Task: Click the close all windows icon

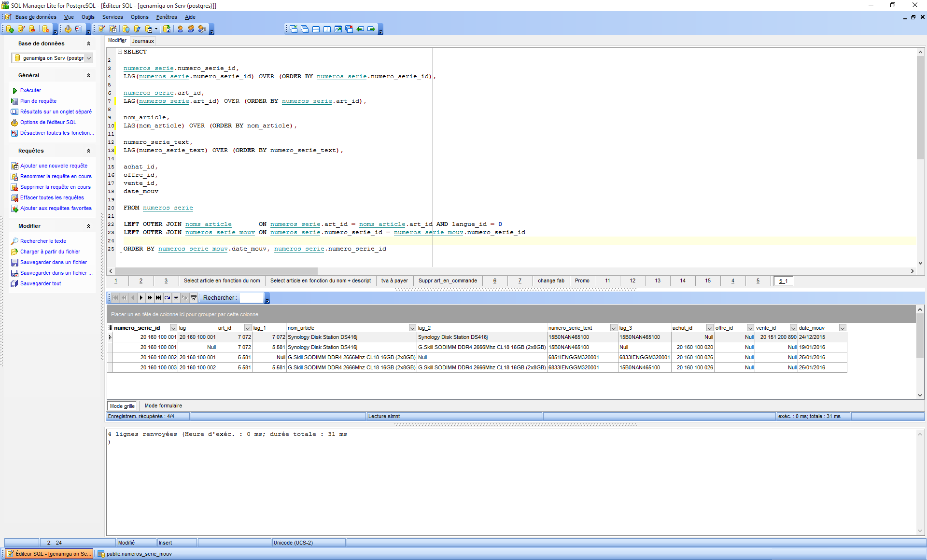Action: (x=349, y=29)
